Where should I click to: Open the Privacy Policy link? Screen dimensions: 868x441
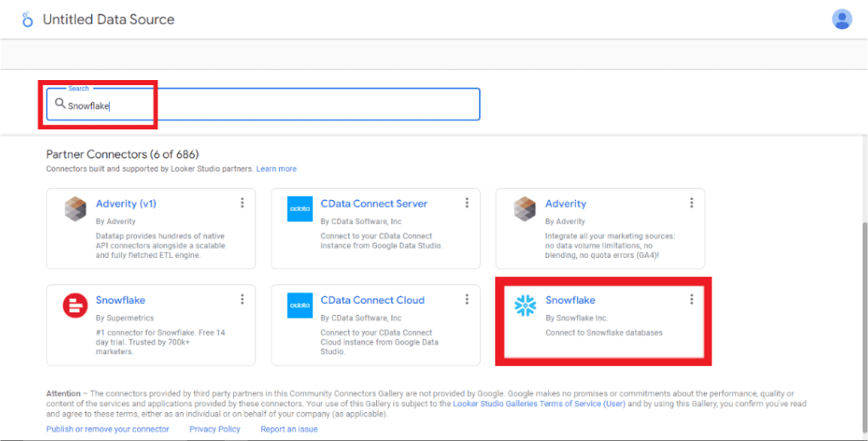pos(214,429)
